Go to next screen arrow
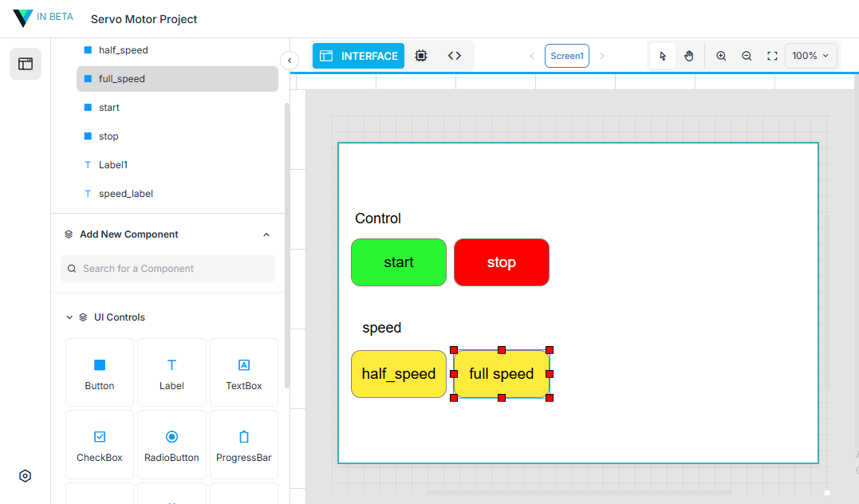The image size is (859, 504). click(602, 56)
